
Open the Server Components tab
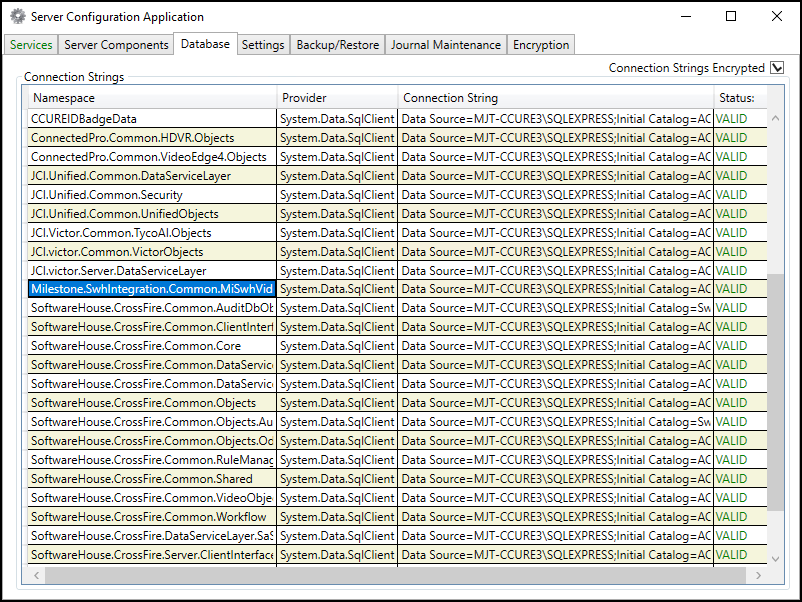point(116,45)
